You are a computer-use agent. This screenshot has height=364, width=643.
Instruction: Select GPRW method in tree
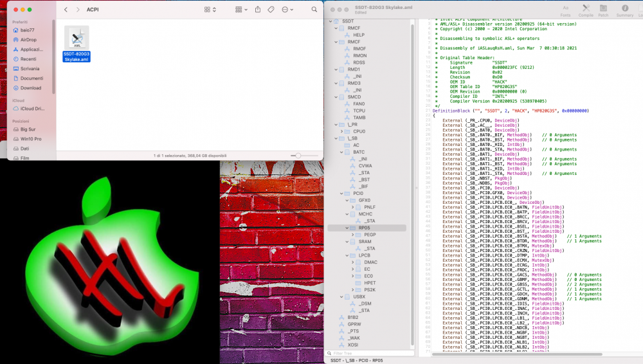pyautogui.click(x=354, y=324)
